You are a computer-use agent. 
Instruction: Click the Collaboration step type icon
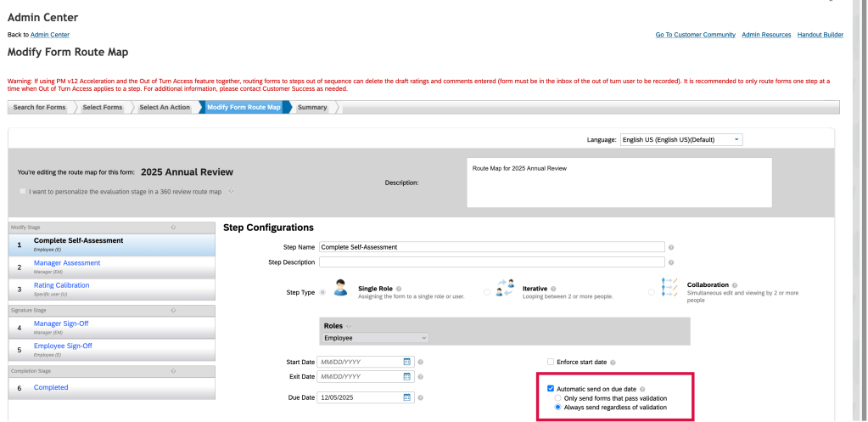click(670, 287)
